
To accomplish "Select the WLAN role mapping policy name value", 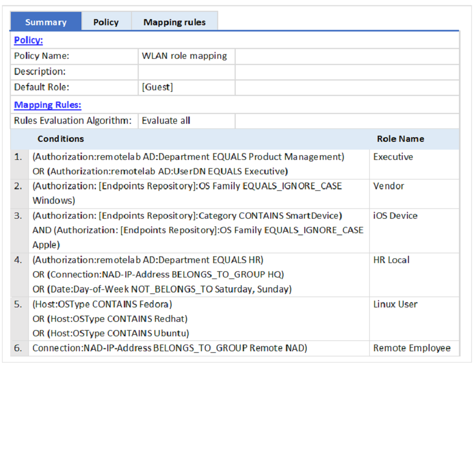I will click(184, 56).
